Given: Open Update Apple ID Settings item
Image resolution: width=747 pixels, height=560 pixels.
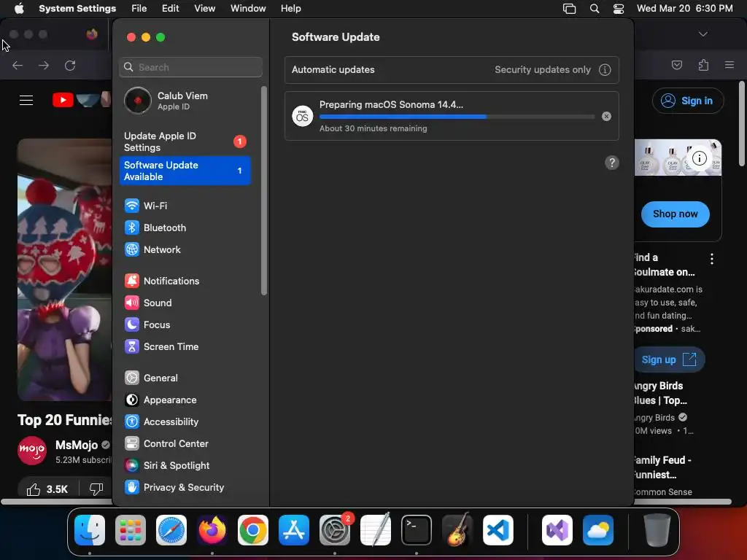Looking at the screenshot, I should [185, 141].
